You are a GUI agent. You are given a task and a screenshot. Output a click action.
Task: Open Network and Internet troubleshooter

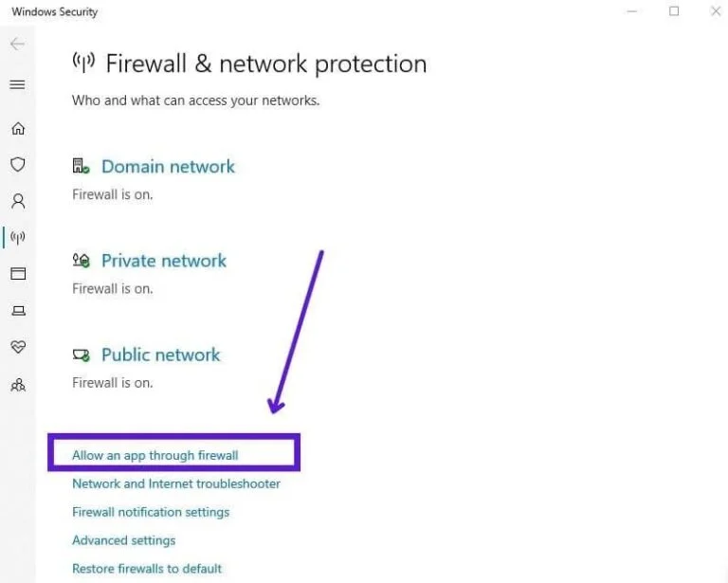coord(176,483)
